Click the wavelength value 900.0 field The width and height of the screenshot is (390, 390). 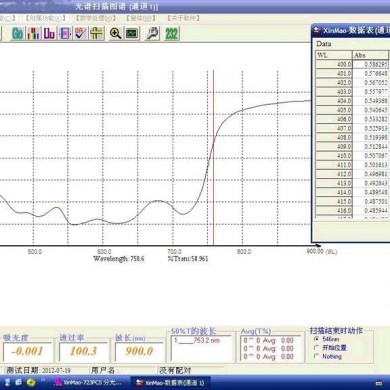139,351
